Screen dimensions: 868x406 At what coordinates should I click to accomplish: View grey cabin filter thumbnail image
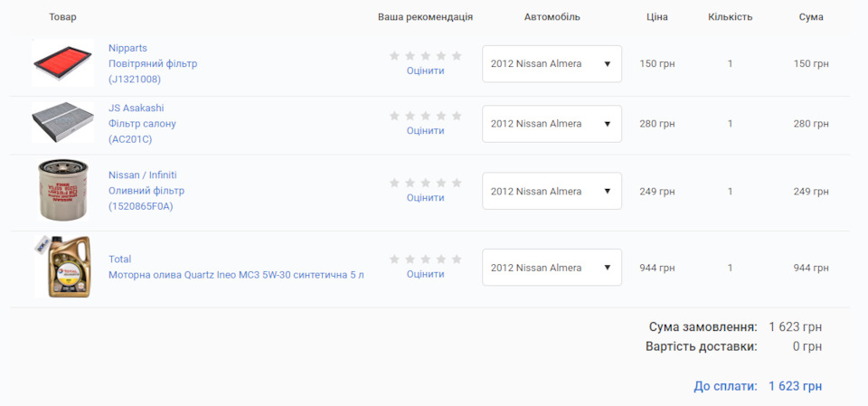pos(62,122)
